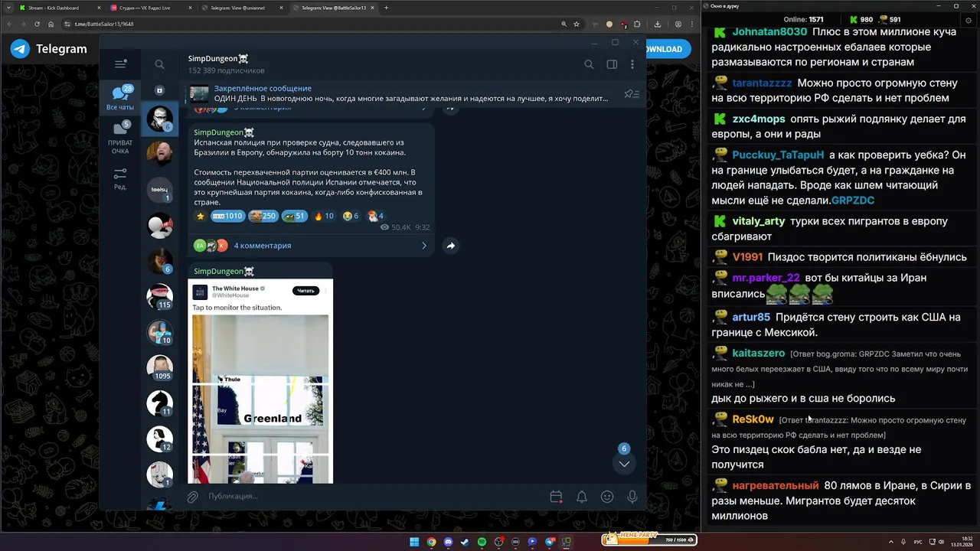Click the search icon beside the chat list
This screenshot has height=551, width=980.
[x=159, y=64]
